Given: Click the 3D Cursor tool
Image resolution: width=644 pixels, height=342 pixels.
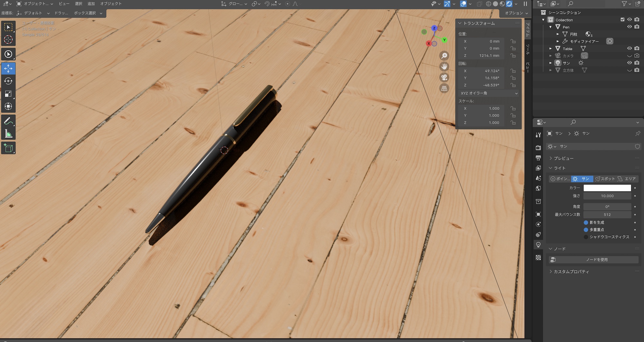Looking at the screenshot, I should pos(8,40).
